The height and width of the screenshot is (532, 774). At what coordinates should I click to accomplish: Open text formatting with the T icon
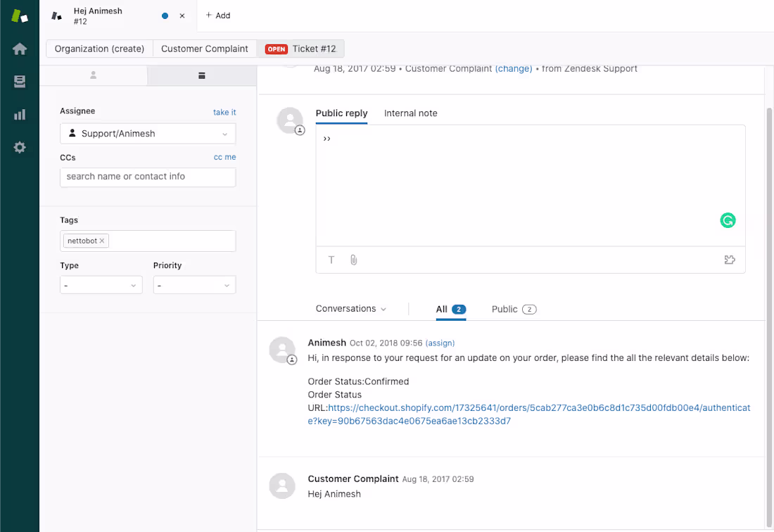point(331,260)
